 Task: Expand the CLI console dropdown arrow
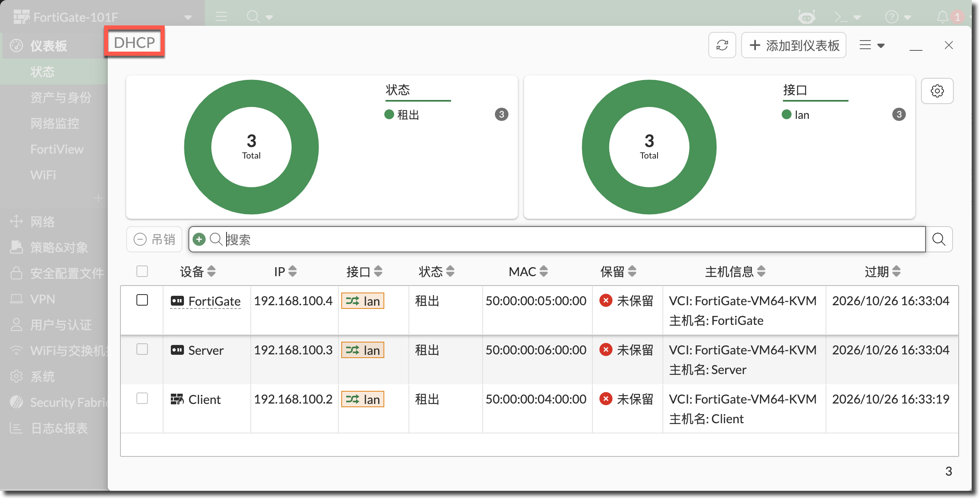(857, 18)
